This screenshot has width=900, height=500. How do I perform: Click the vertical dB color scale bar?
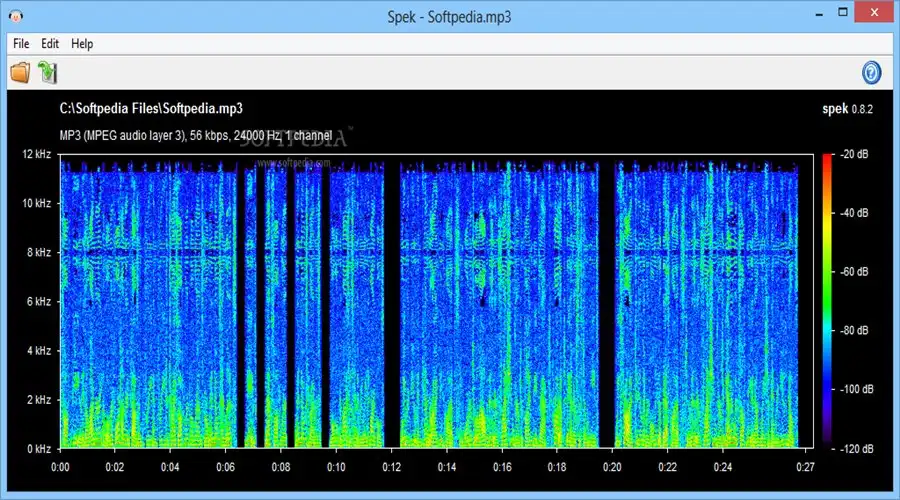pyautogui.click(x=826, y=300)
